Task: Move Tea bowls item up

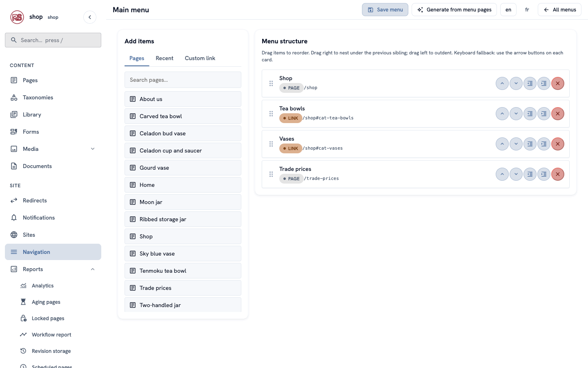Action: pyautogui.click(x=502, y=114)
